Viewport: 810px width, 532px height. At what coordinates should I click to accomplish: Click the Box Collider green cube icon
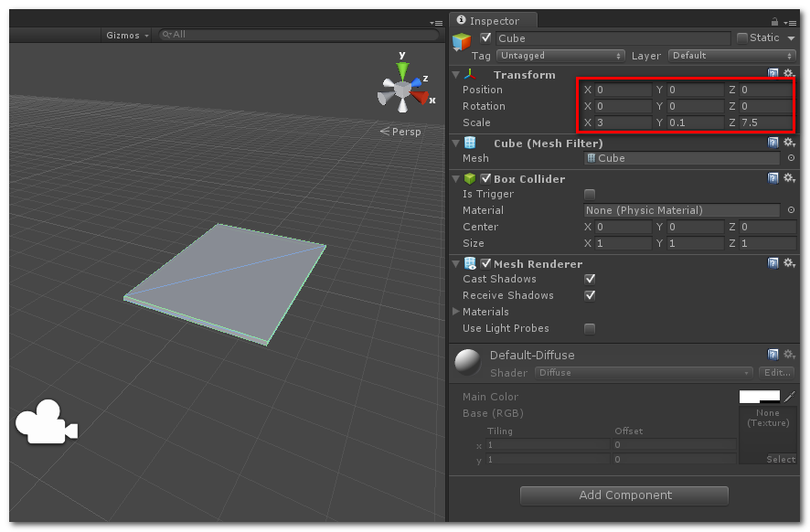470,179
